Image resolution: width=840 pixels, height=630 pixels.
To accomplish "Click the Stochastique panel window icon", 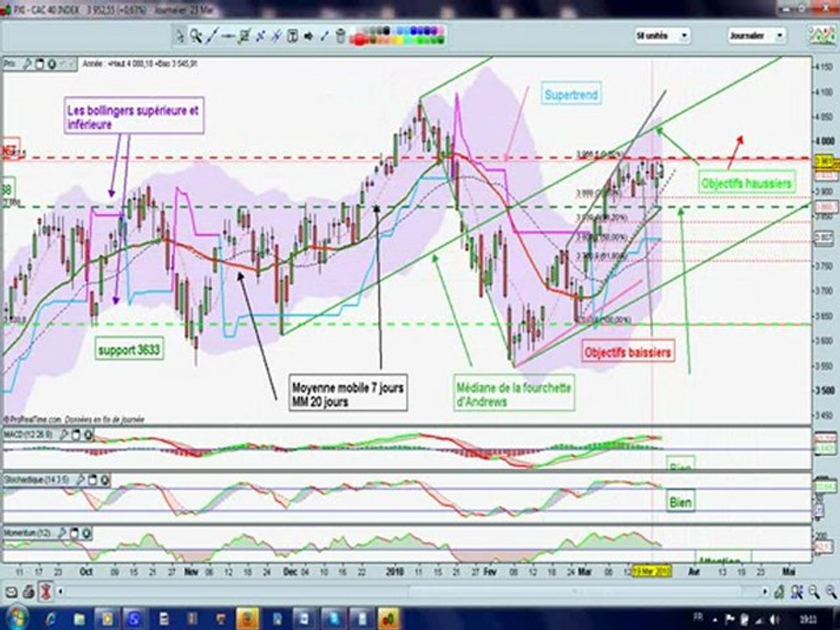I will coord(93,480).
